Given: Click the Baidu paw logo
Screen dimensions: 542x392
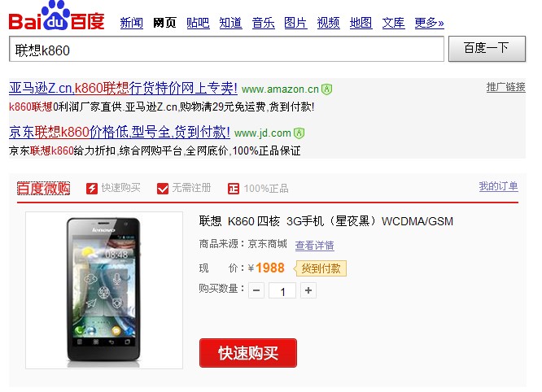Looking at the screenshot, I should 56,16.
